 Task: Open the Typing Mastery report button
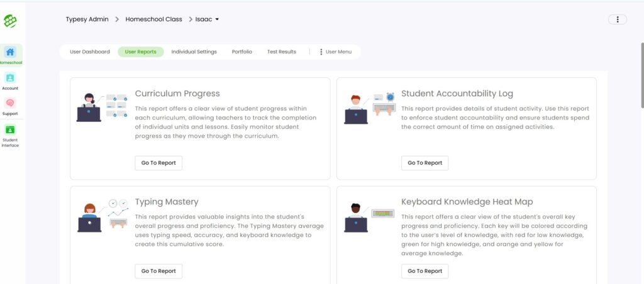pyautogui.click(x=158, y=271)
